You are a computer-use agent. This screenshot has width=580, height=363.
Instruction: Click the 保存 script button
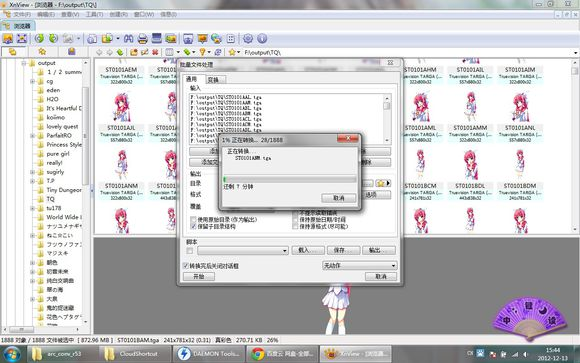point(343,251)
